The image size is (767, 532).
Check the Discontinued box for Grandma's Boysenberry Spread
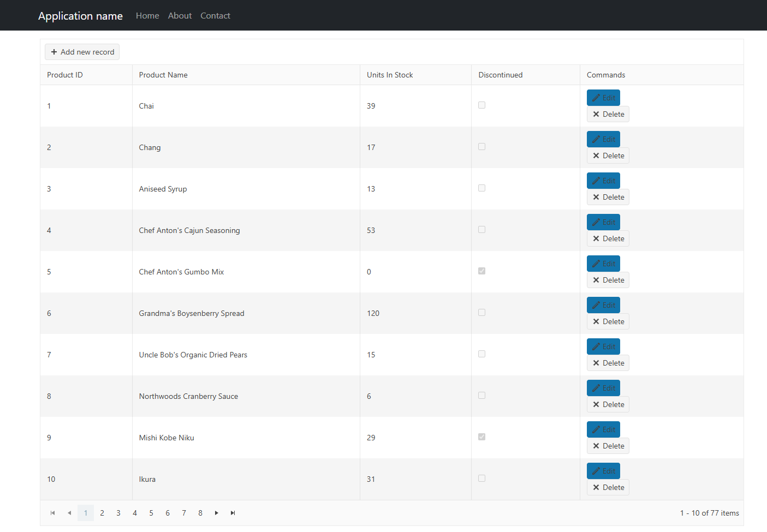coord(481,312)
